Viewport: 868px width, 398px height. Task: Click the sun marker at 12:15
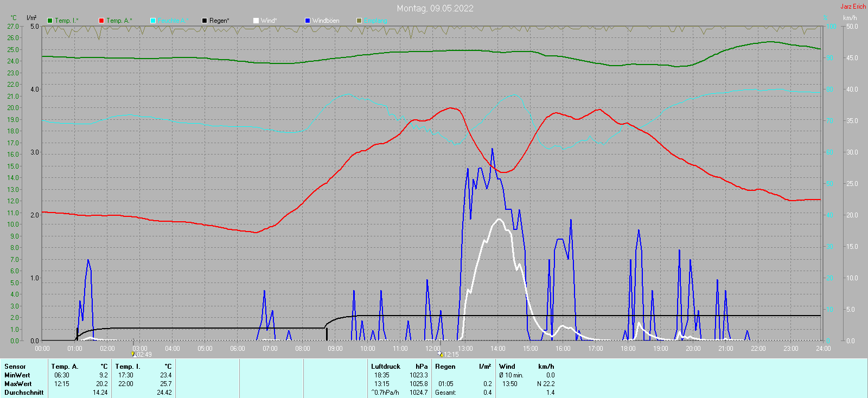coord(440,354)
